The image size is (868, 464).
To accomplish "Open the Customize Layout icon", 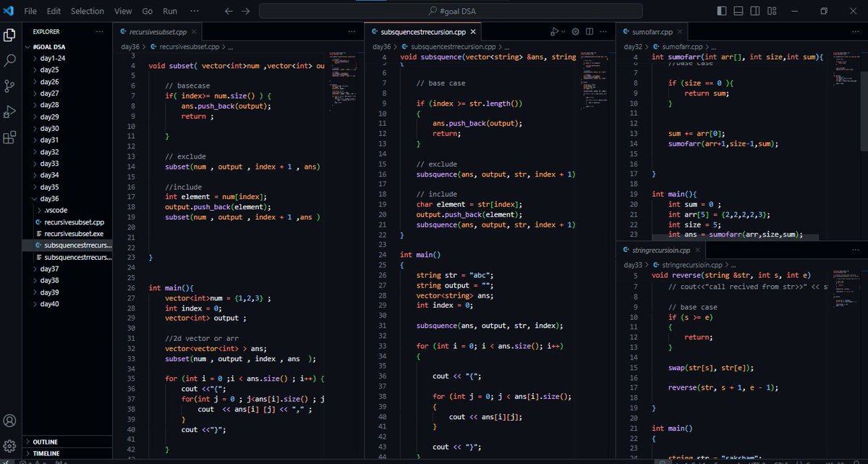I will point(773,11).
